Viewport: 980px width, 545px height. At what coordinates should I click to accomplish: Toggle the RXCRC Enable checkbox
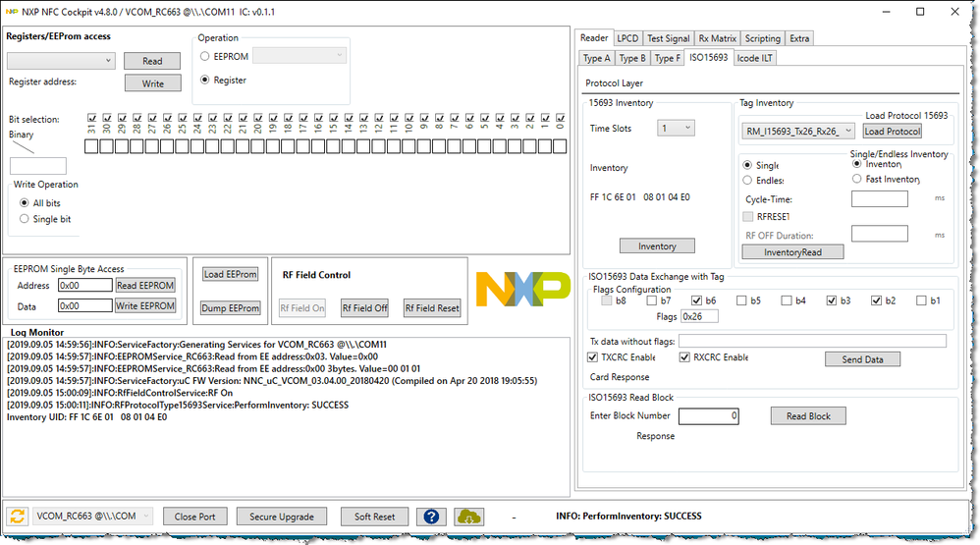point(684,357)
